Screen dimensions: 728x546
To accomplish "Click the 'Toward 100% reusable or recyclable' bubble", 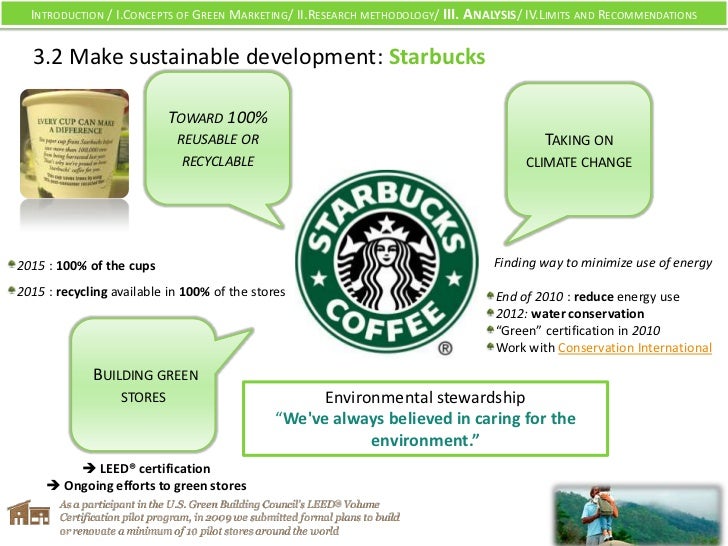I will tap(218, 139).
